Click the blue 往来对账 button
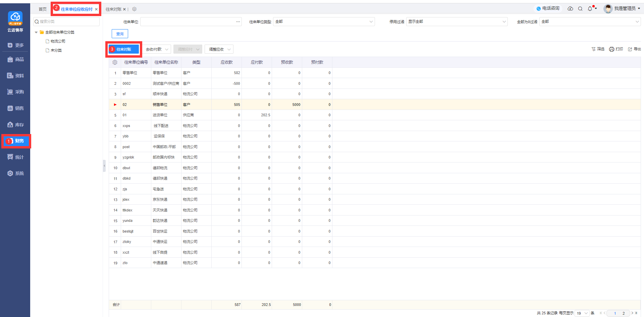 pyautogui.click(x=123, y=49)
